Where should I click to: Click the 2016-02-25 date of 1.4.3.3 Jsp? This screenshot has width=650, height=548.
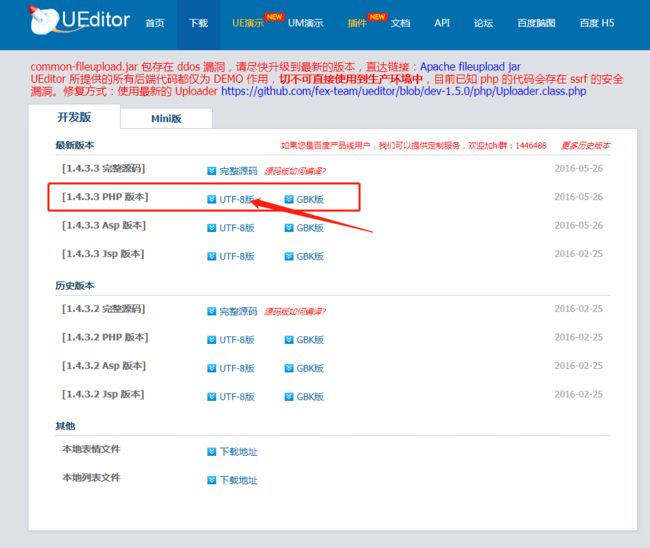[579, 254]
